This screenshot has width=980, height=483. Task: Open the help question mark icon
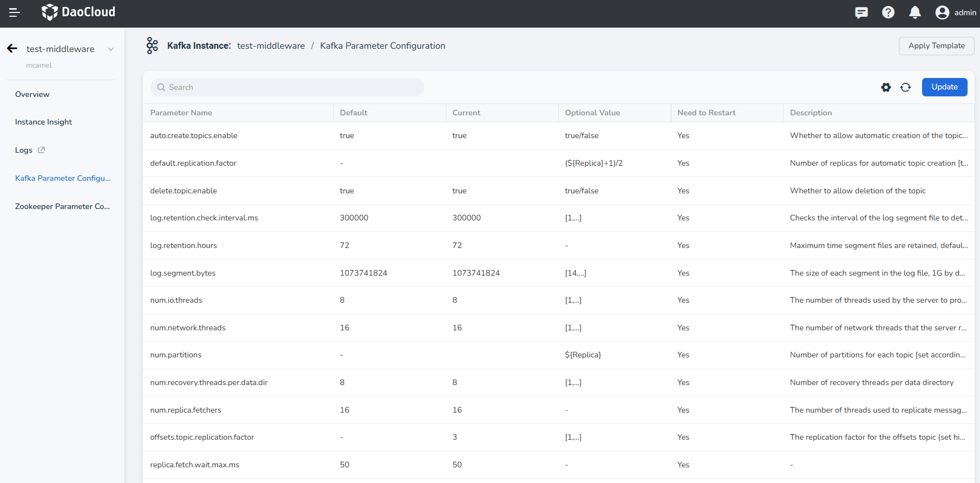coord(888,12)
